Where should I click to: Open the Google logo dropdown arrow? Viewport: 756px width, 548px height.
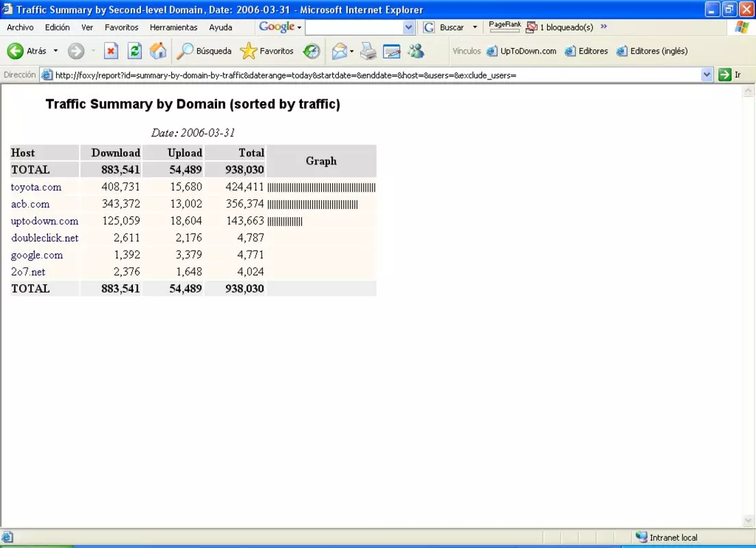click(x=299, y=27)
